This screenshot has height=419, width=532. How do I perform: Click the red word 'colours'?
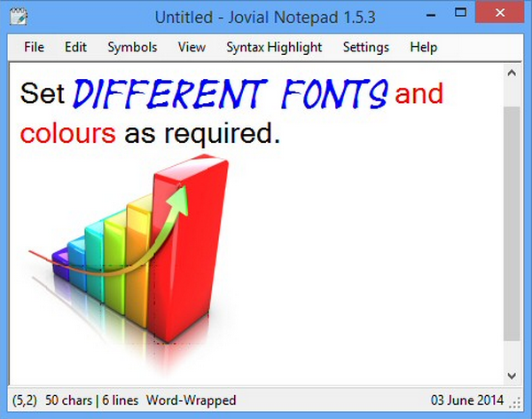(x=68, y=133)
